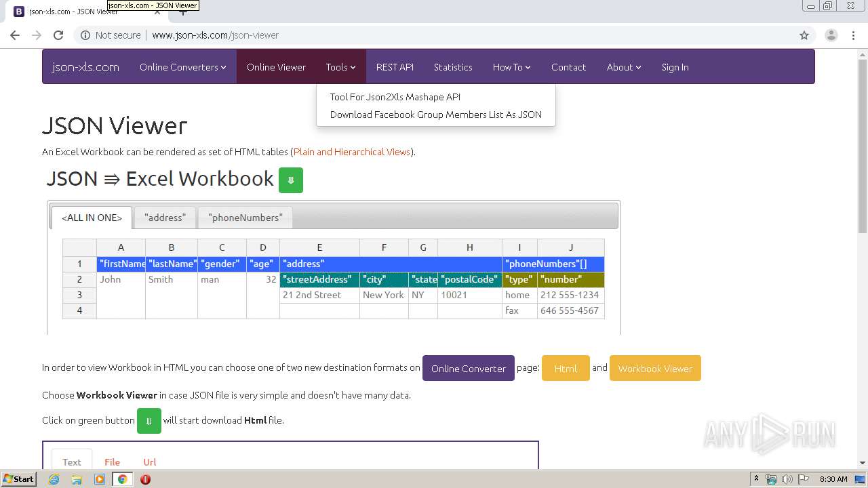Click the browser back arrow

coord(15,35)
